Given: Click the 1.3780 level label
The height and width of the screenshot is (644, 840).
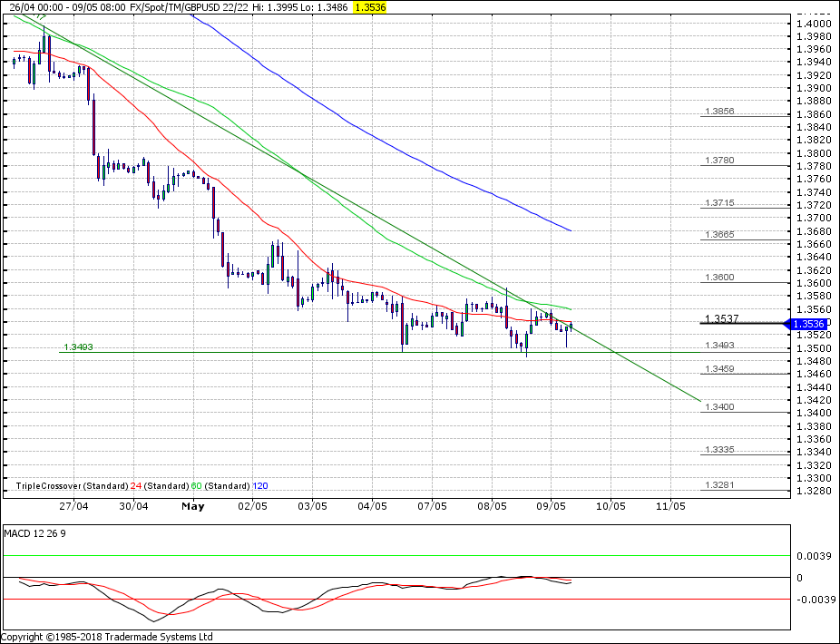Looking at the screenshot, I should coord(718,161).
